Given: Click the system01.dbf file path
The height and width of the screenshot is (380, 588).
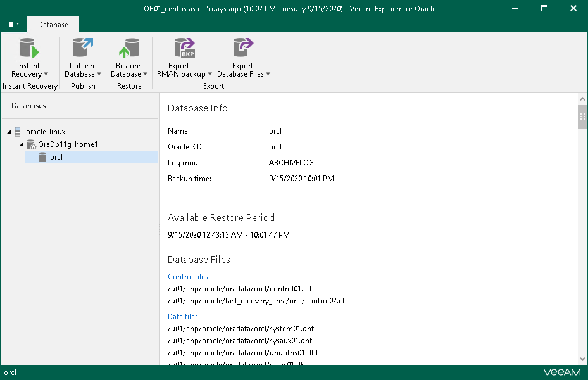Looking at the screenshot, I should (x=241, y=329).
